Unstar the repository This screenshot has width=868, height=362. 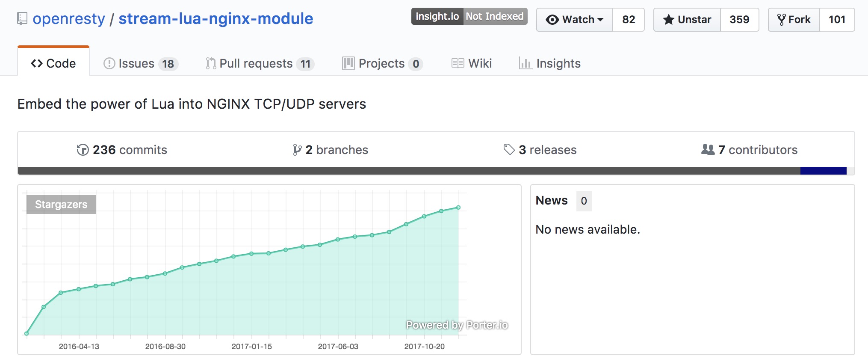pos(687,20)
